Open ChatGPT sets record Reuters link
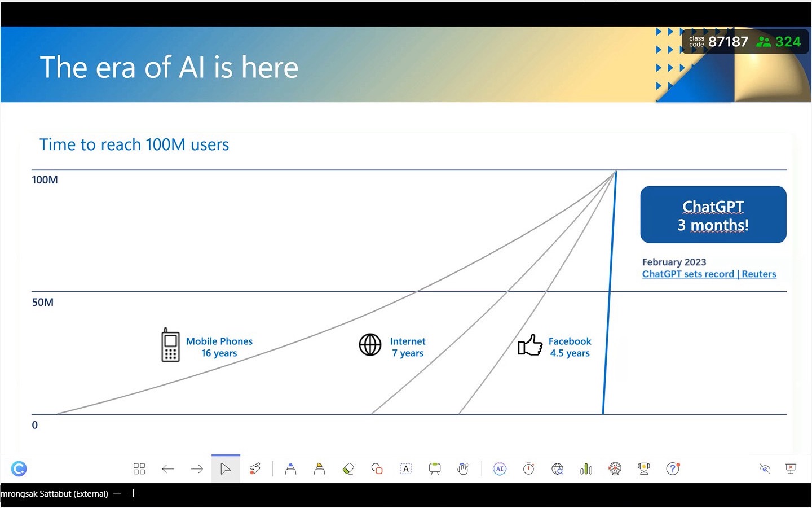 pyautogui.click(x=709, y=274)
